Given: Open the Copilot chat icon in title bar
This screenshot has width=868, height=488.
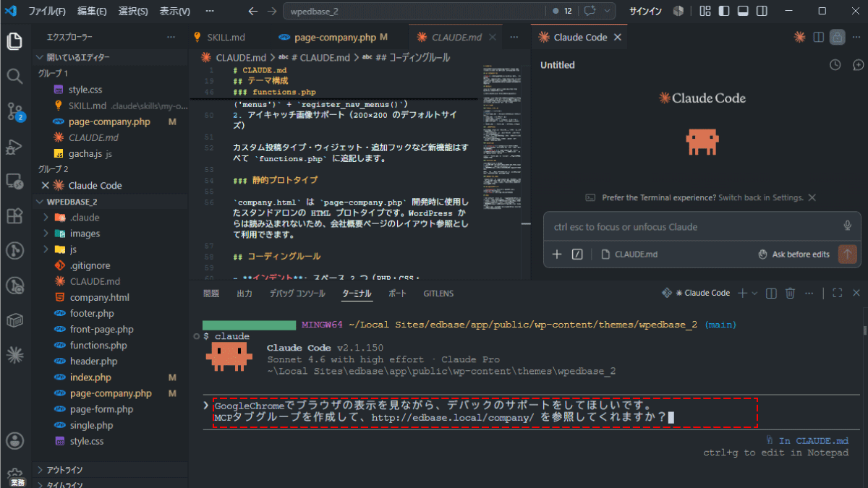Looking at the screenshot, I should (x=590, y=11).
